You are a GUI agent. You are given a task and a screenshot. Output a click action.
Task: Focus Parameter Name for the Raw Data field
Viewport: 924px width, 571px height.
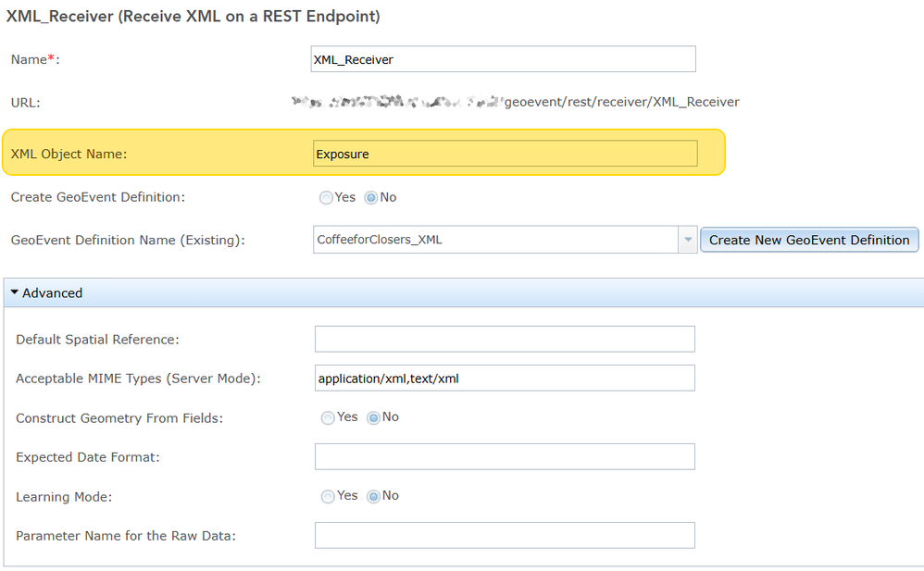click(505, 536)
